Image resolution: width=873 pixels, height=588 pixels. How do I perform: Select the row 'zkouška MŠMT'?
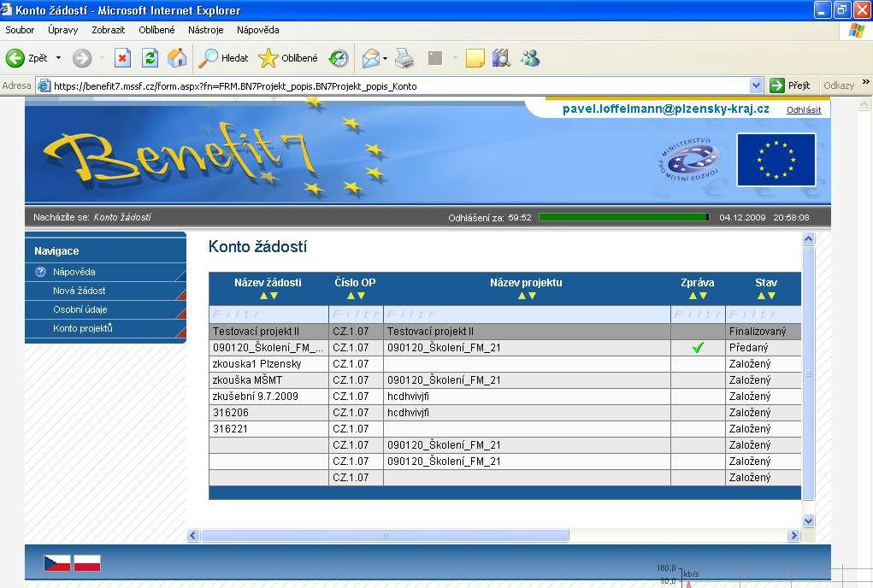505,380
